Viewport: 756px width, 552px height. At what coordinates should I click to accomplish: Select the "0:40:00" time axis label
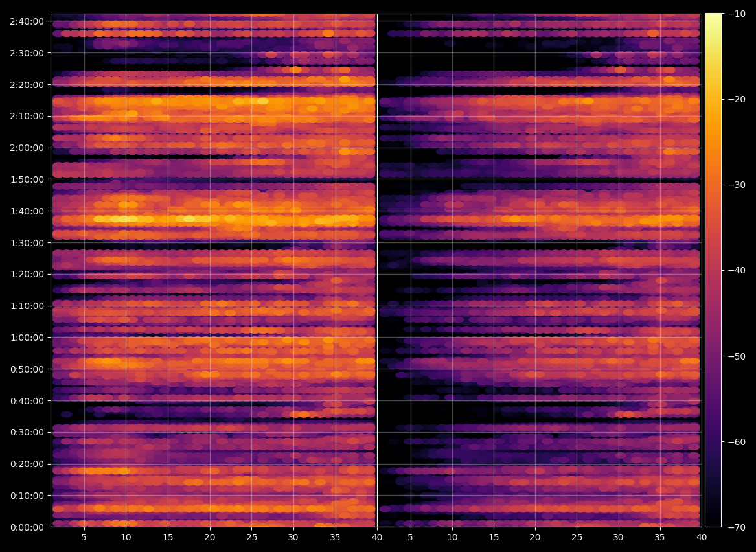(27, 401)
